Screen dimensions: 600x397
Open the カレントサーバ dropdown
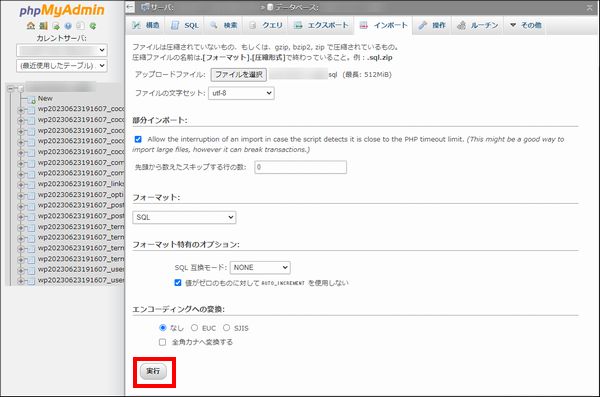(62, 50)
